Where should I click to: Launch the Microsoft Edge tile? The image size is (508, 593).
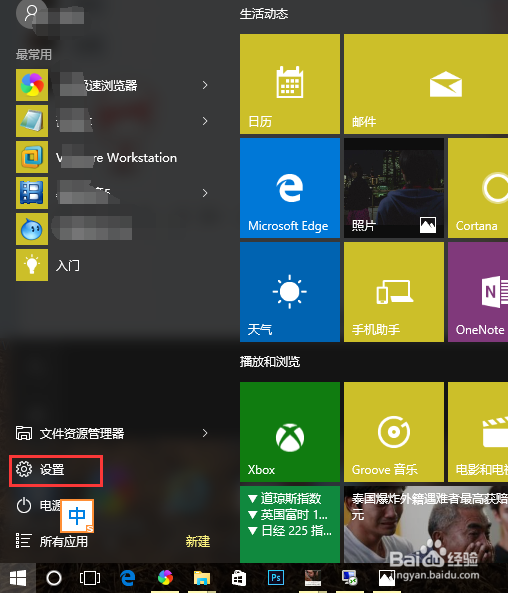click(290, 188)
